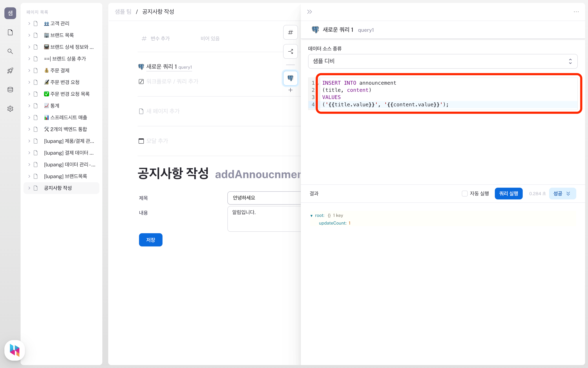Collapse the root result tree node
The image size is (588, 368).
(311, 216)
